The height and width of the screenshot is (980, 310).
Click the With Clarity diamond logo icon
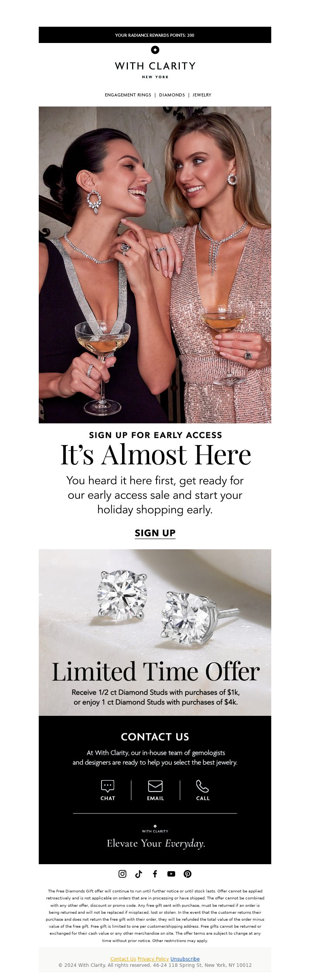[x=155, y=50]
